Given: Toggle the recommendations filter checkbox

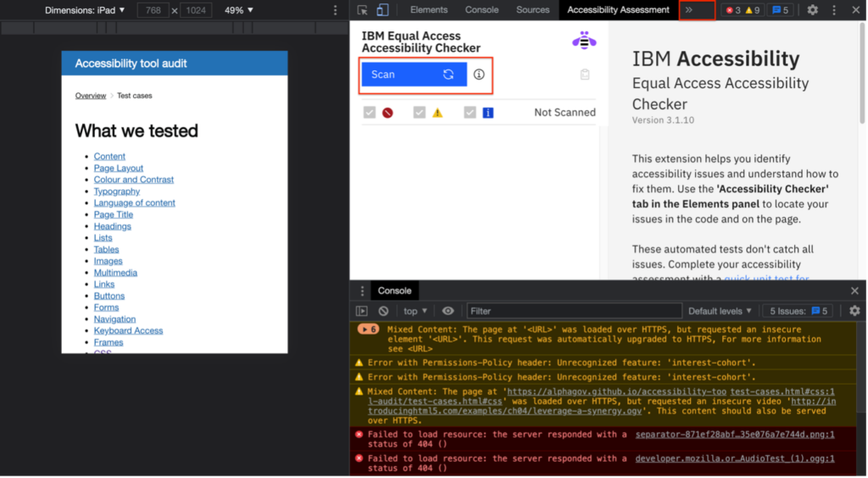Looking at the screenshot, I should pyautogui.click(x=470, y=113).
